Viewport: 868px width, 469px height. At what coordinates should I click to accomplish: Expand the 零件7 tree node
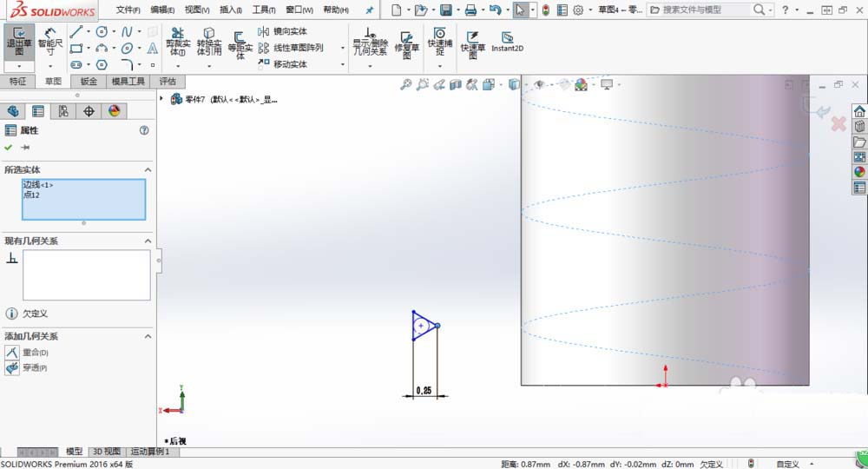pyautogui.click(x=161, y=98)
